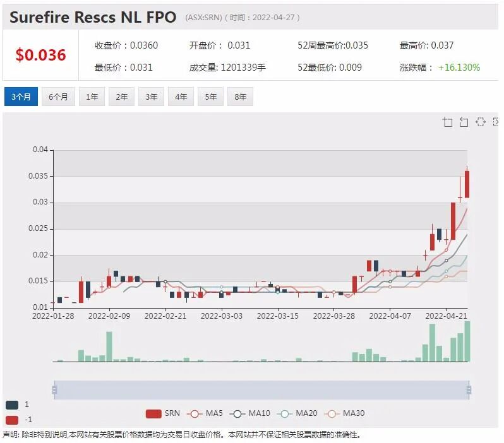Click the latest red candlestick at 0.036

[x=467, y=184]
